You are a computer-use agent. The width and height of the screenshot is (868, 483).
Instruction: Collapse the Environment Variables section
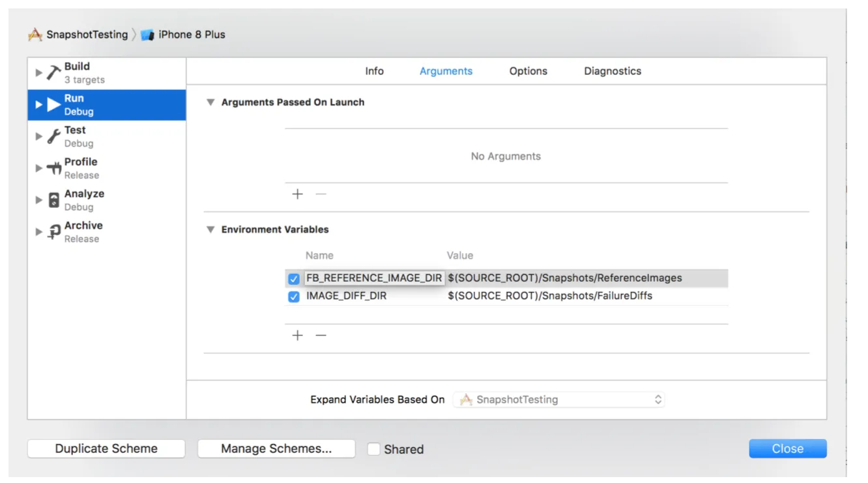pos(210,229)
